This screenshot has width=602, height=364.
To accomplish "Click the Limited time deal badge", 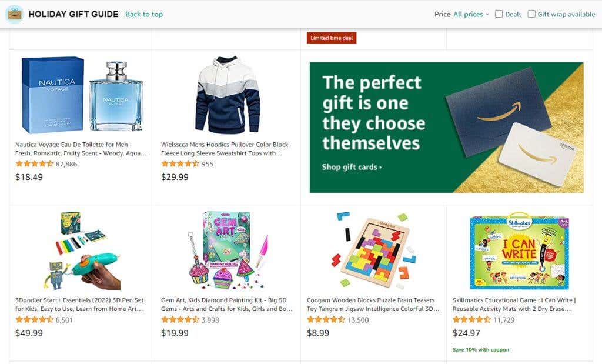I will tap(332, 38).
